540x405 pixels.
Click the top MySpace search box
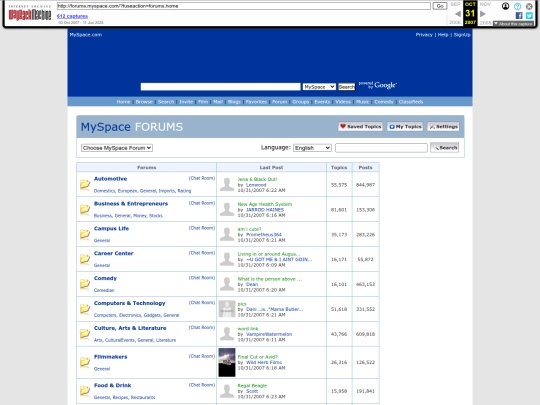(220, 87)
